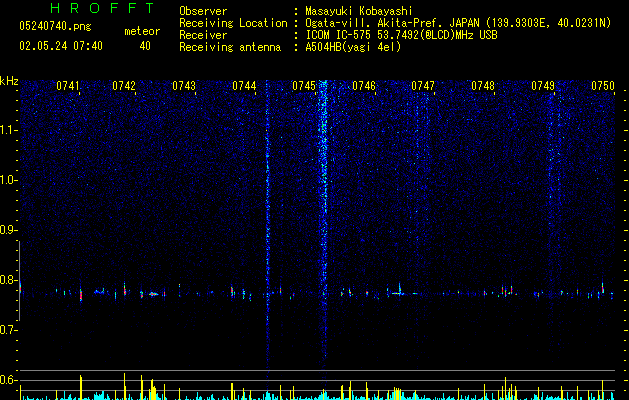Click the 0742 time marker
Viewport: 629px width, 400px height.
pyautogui.click(x=124, y=86)
